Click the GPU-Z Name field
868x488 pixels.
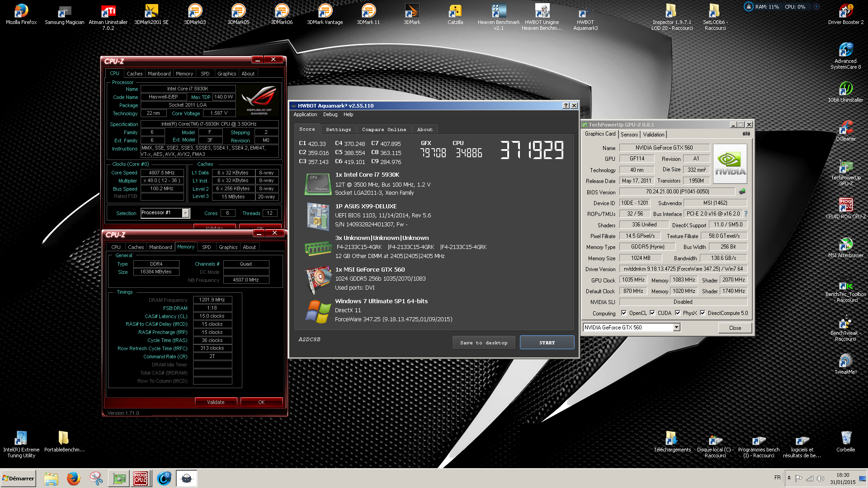pyautogui.click(x=664, y=148)
